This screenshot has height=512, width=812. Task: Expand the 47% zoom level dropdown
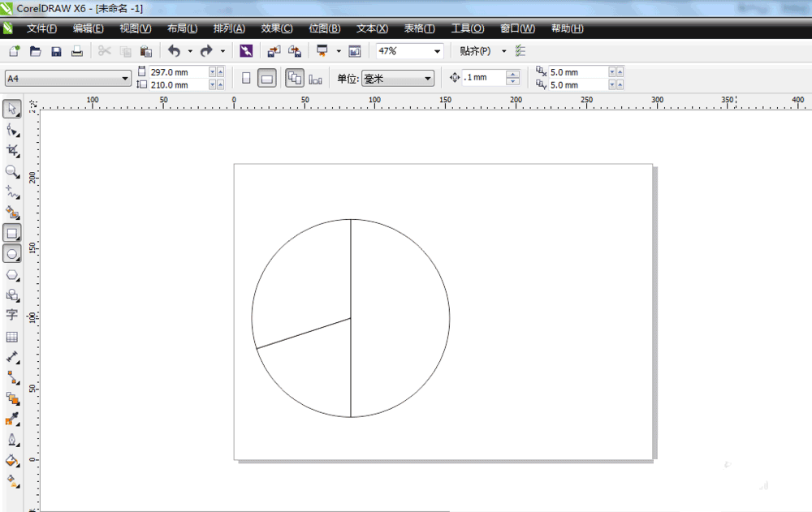(x=409, y=51)
